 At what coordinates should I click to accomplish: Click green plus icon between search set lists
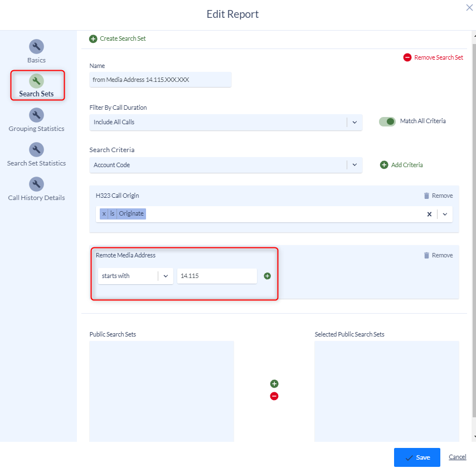pyautogui.click(x=274, y=384)
